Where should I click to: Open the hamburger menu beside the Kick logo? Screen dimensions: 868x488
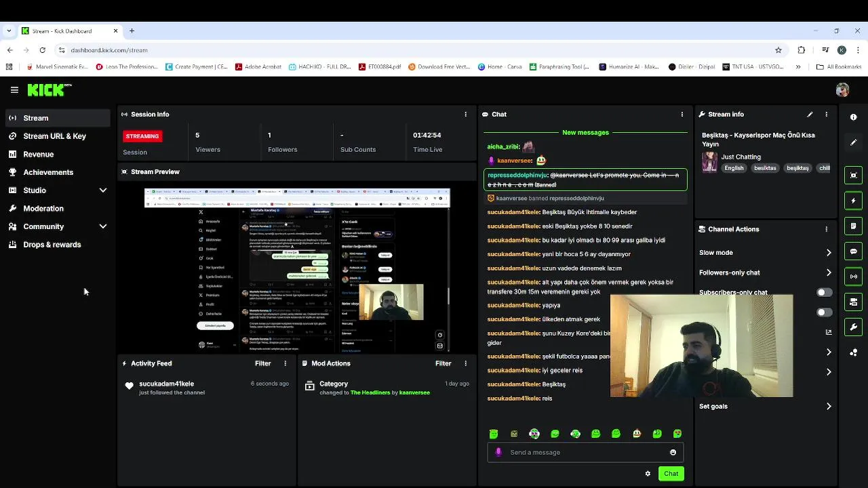tap(14, 89)
